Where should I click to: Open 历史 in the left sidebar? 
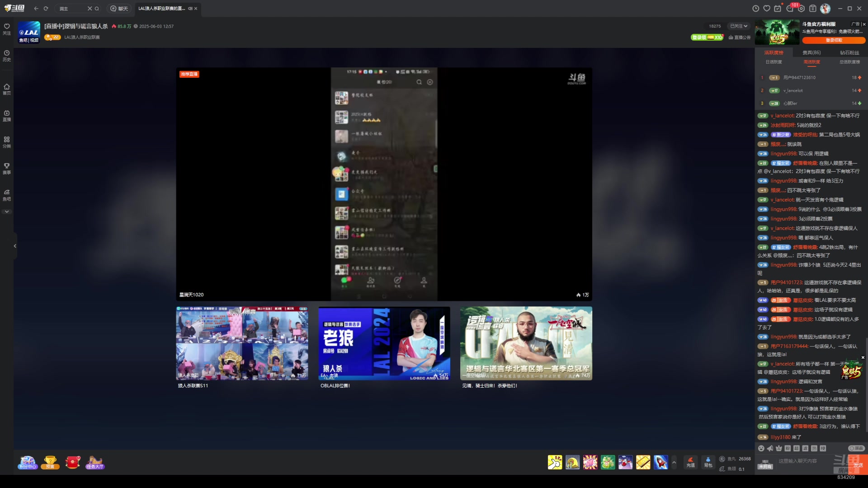[x=7, y=56]
